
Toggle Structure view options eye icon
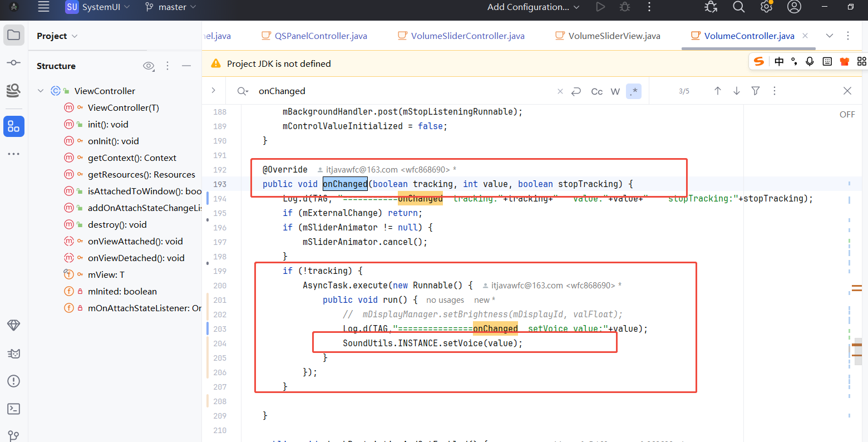(149, 66)
